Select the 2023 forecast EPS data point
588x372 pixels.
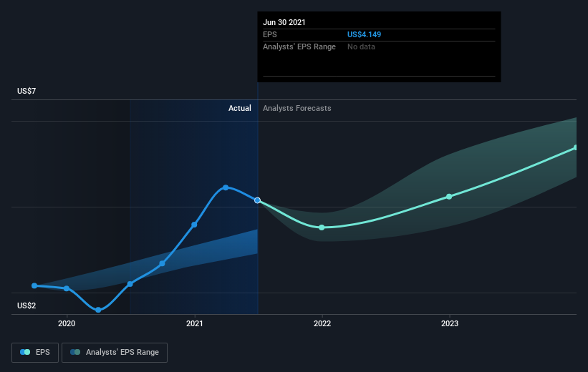[x=449, y=196]
